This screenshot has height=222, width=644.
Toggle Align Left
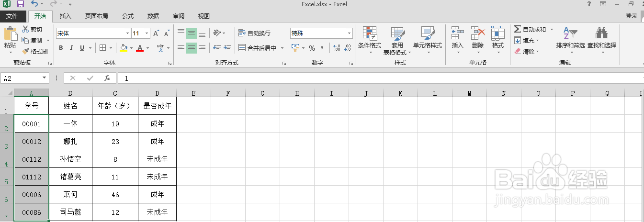[181, 48]
